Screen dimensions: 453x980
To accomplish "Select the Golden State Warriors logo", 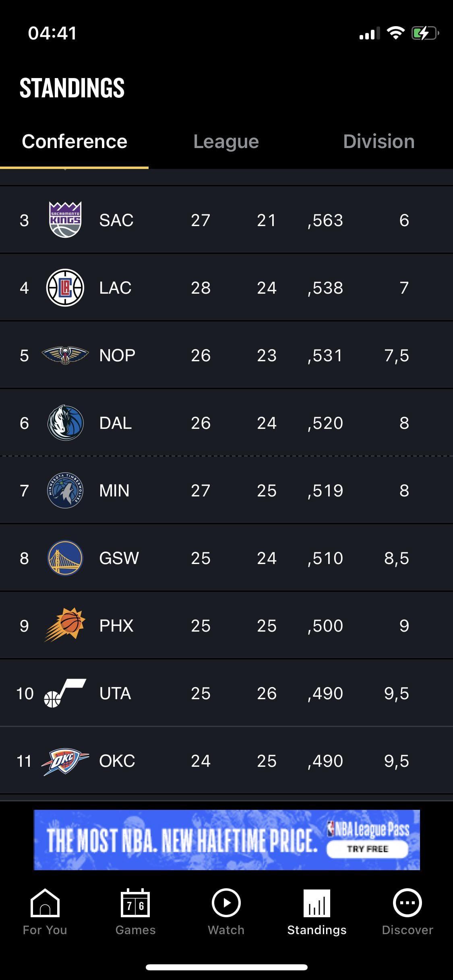I will [x=65, y=558].
